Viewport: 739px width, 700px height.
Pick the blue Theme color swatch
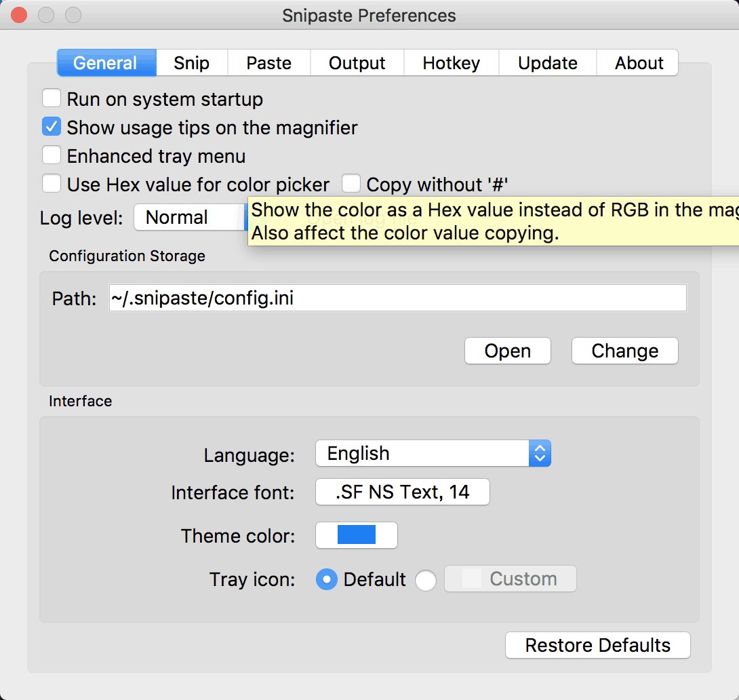pyautogui.click(x=357, y=535)
